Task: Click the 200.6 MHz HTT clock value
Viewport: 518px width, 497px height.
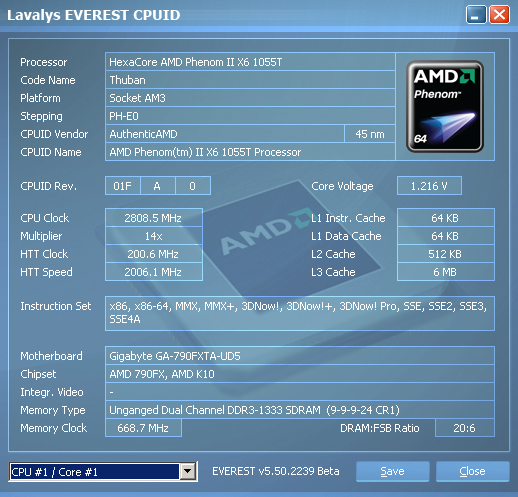Action: [x=154, y=254]
